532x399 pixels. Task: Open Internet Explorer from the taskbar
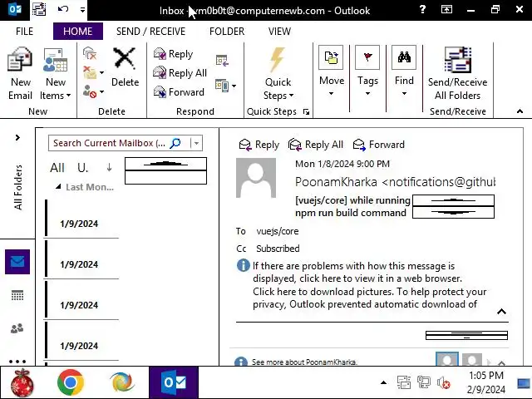(122, 382)
